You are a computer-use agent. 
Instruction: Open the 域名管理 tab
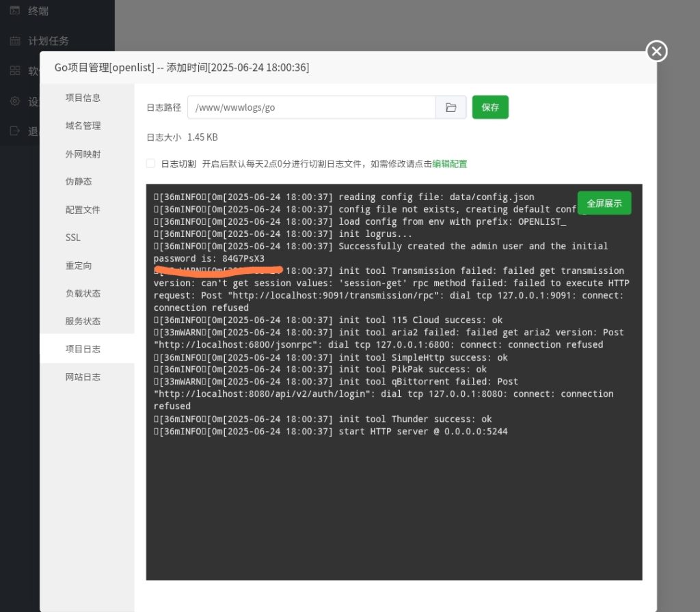82,126
